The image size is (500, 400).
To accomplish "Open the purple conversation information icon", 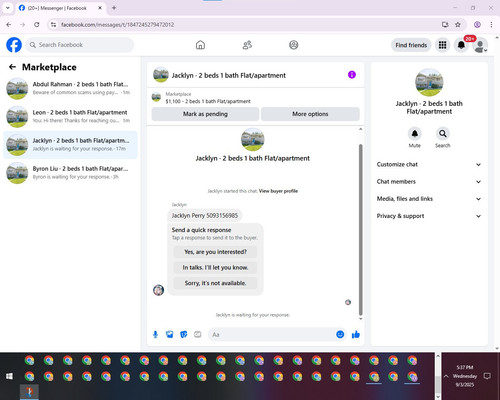I will 352,75.
